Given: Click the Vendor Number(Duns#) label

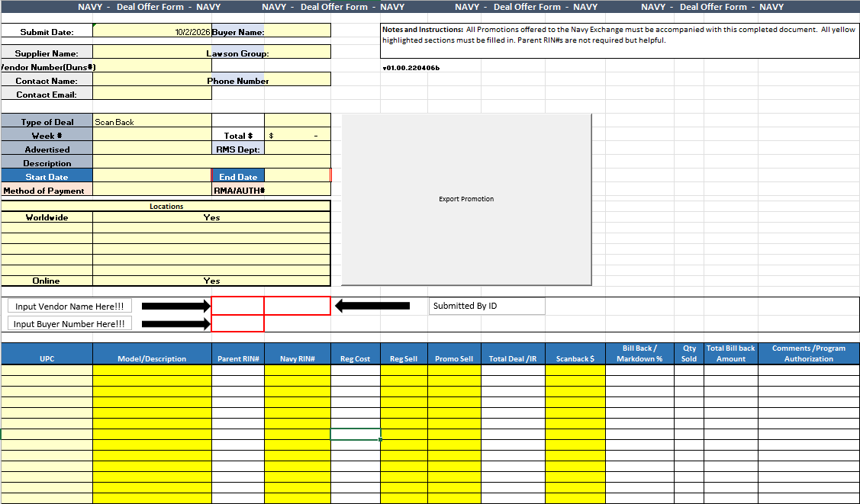Looking at the screenshot, I should tap(47, 67).
